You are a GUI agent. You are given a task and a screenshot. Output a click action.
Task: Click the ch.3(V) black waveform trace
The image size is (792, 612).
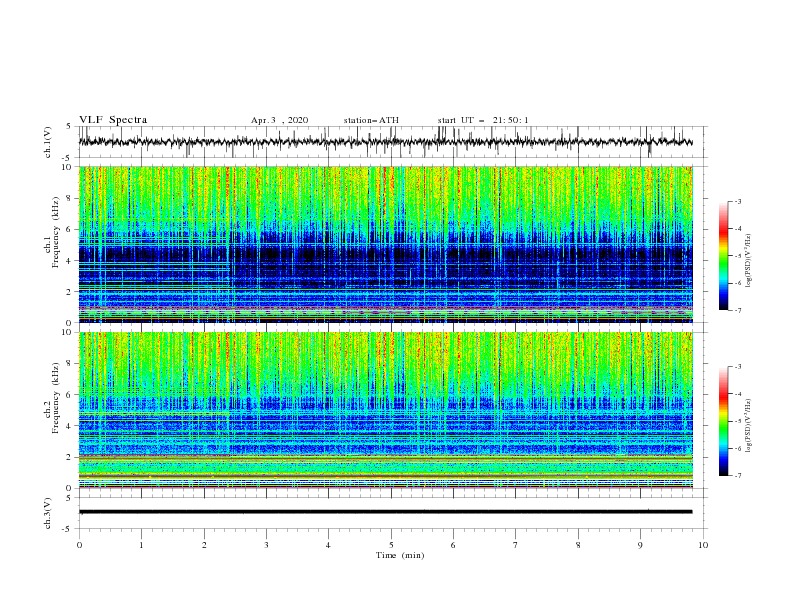tap(386, 512)
